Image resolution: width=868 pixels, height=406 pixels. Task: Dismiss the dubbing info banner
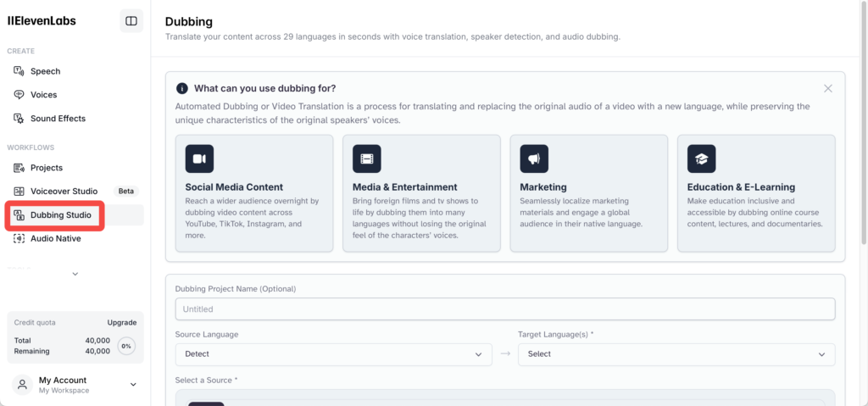(x=827, y=89)
